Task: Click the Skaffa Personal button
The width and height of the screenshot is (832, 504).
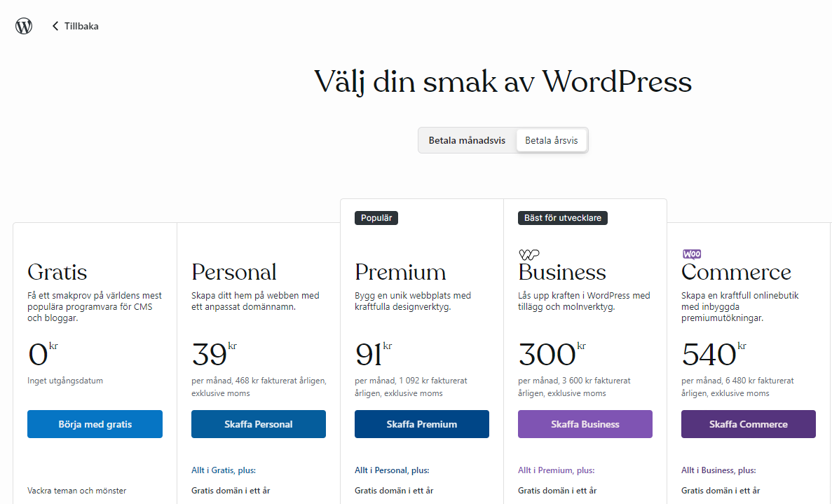Action: tap(258, 423)
